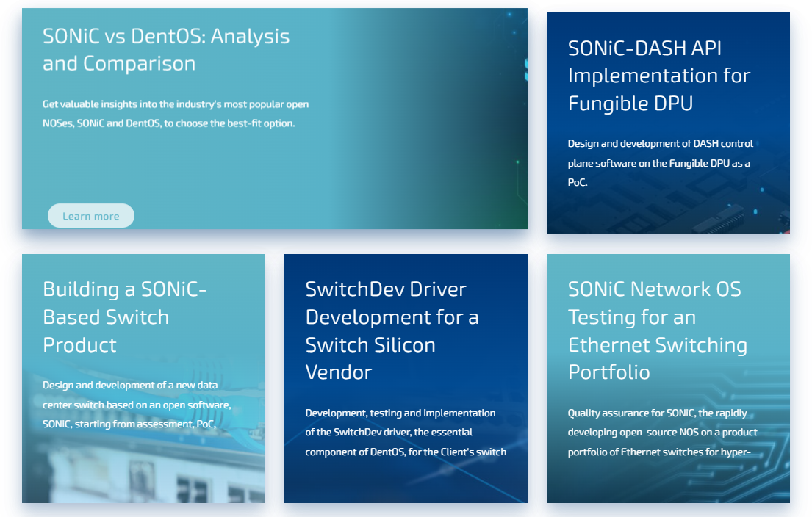
Task: Click the text line 'plane software on the Fungible DPU as a'
Action: pos(658,163)
